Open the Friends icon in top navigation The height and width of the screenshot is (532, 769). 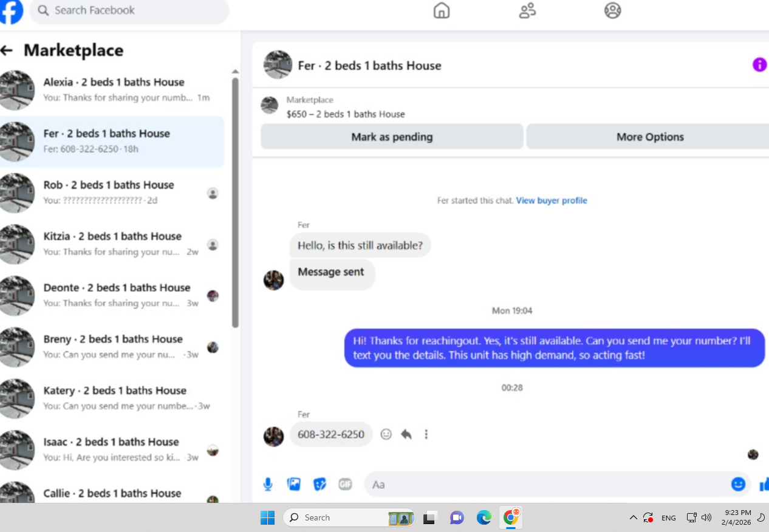(527, 10)
